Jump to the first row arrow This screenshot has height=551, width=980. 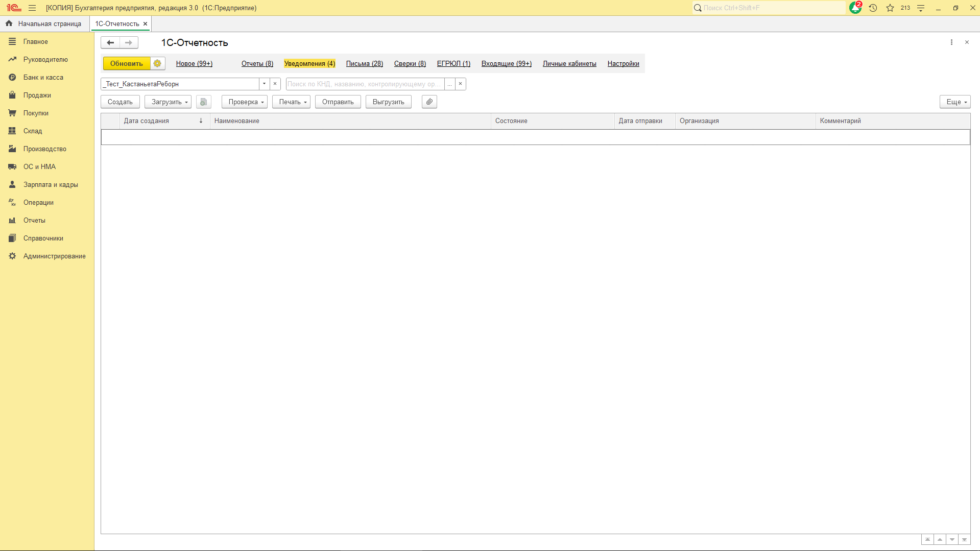point(927,539)
